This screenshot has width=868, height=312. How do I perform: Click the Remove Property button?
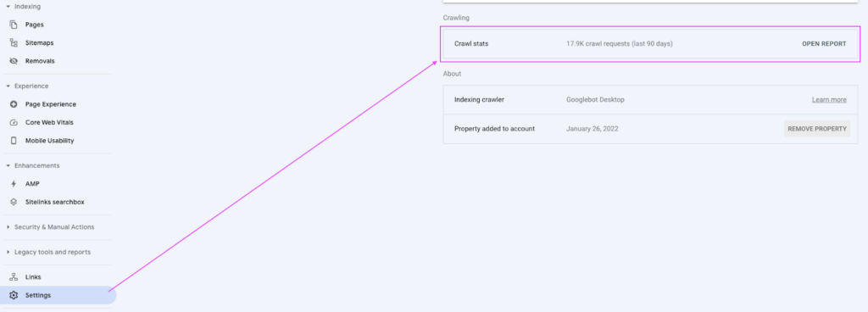[817, 129]
